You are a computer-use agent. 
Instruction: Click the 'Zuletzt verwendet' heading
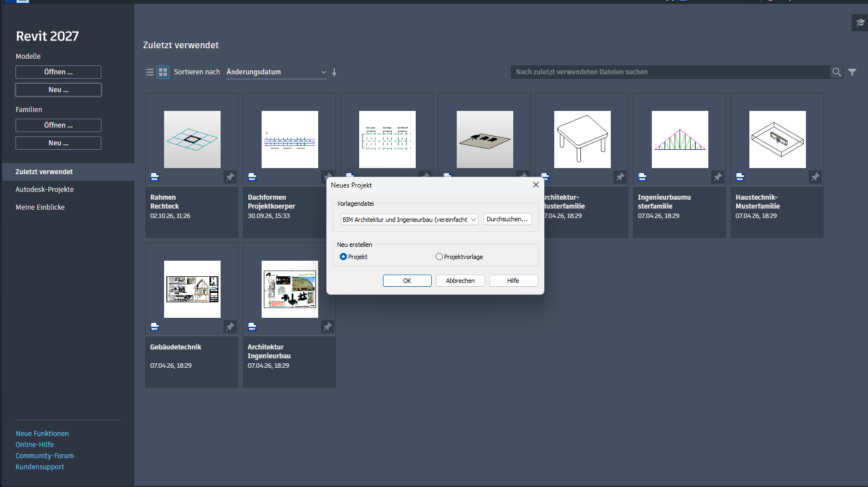coord(181,45)
